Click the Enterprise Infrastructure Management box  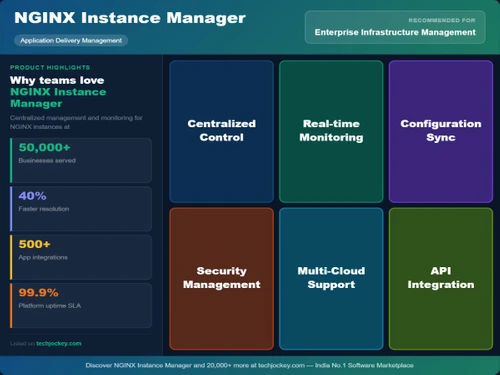(x=395, y=27)
